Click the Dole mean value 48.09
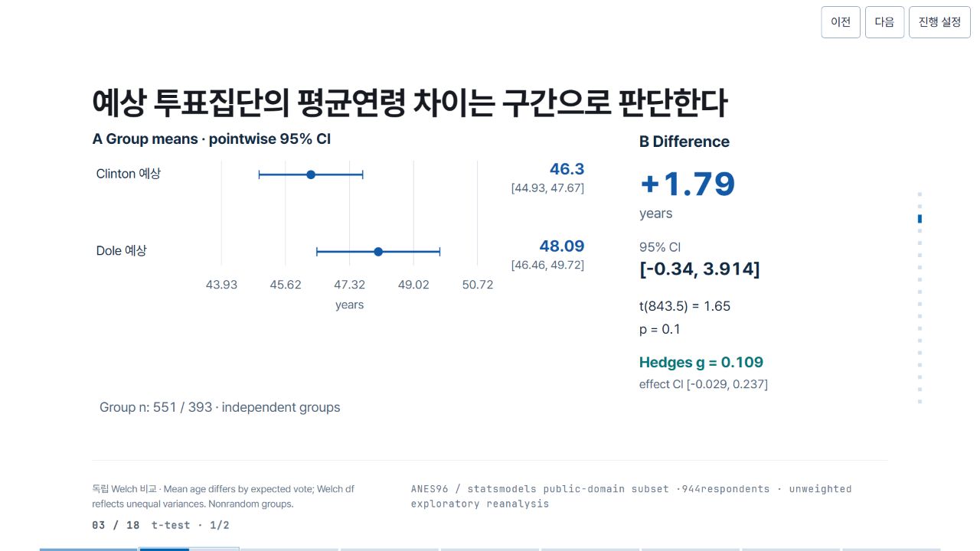This screenshot has width=980, height=551. [x=562, y=246]
